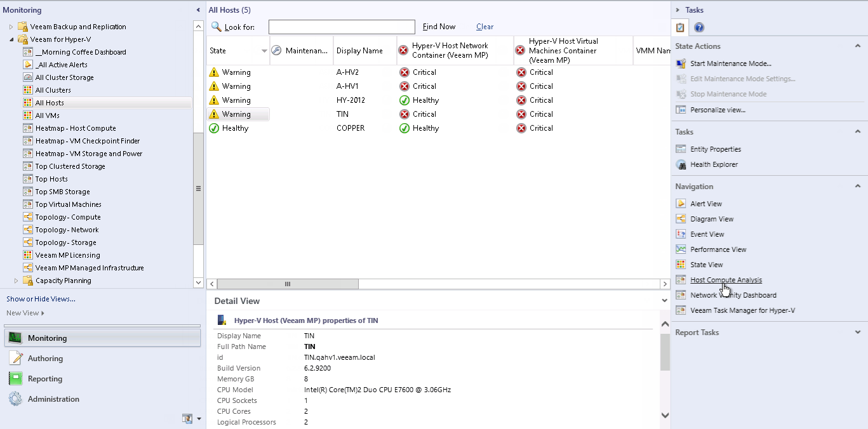This screenshot has width=868, height=429.
Task: Click the Tasks pane help icon
Action: click(x=699, y=27)
